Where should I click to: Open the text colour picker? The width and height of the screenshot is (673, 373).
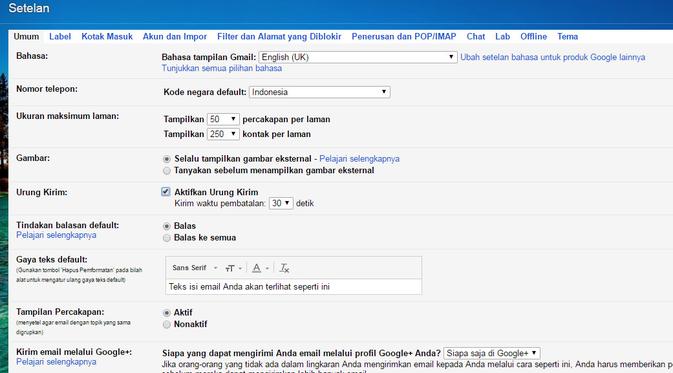pyautogui.click(x=260, y=268)
